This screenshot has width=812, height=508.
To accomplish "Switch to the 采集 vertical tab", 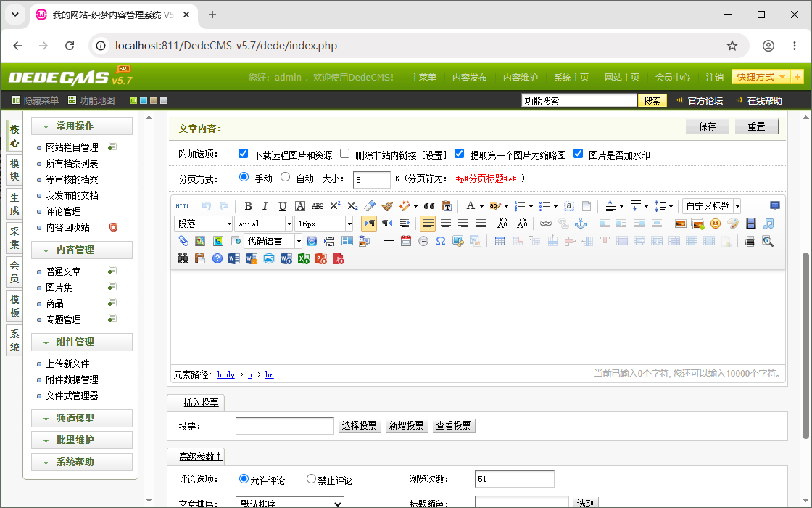I will click(x=14, y=239).
